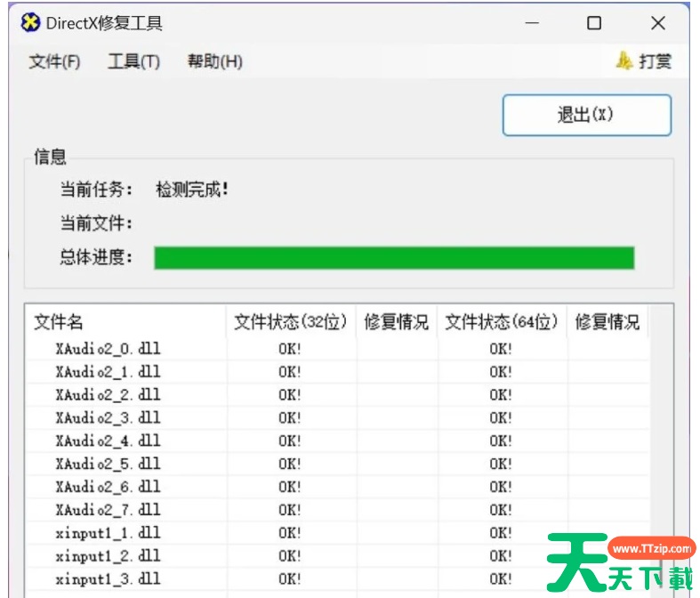Maximize the DirectX repair tool window
The width and height of the screenshot is (700, 598).
pyautogui.click(x=594, y=23)
